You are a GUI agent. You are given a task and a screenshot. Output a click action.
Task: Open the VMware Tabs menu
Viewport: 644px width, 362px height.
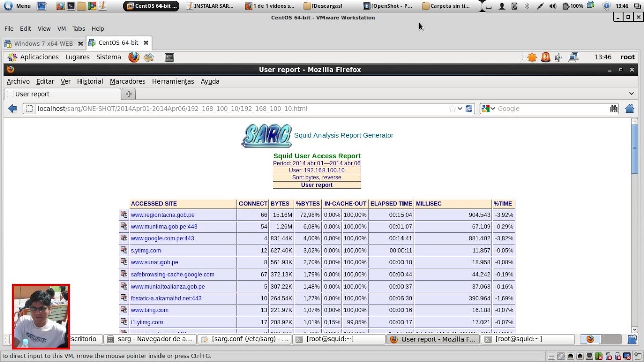click(x=78, y=29)
